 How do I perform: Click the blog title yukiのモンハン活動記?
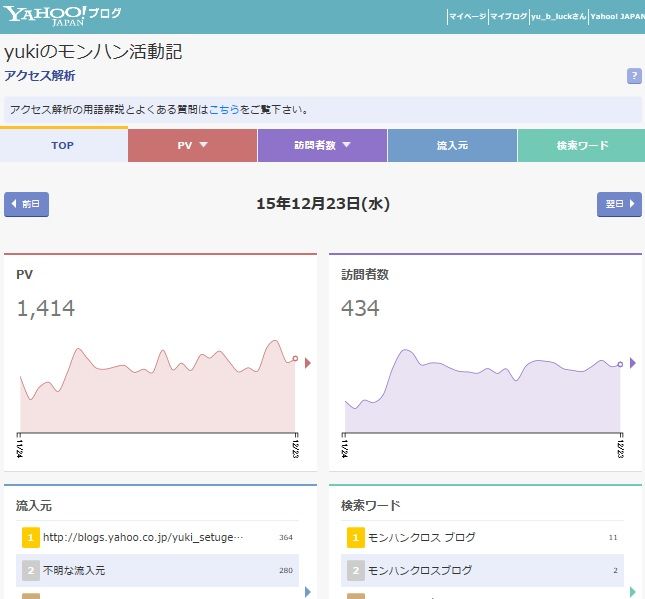coord(93,52)
